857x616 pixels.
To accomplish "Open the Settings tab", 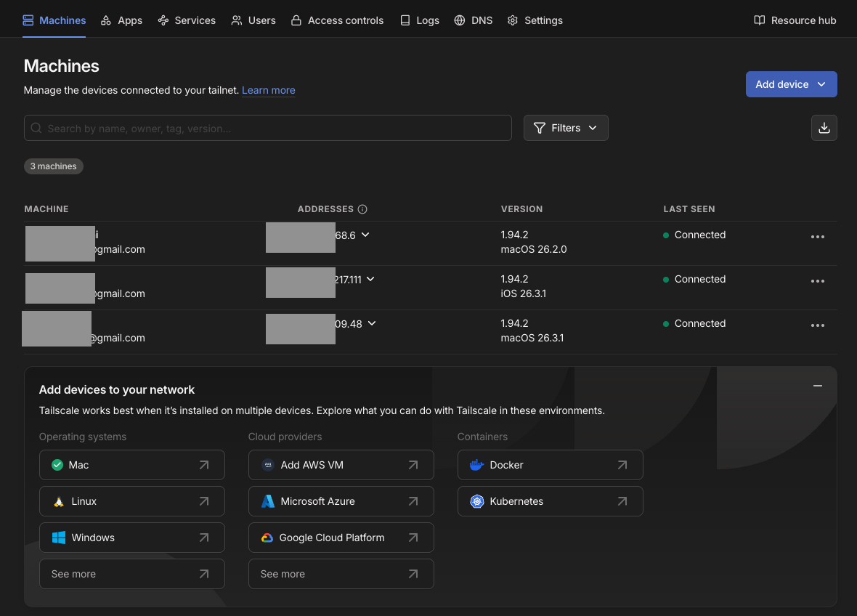I will (x=535, y=20).
